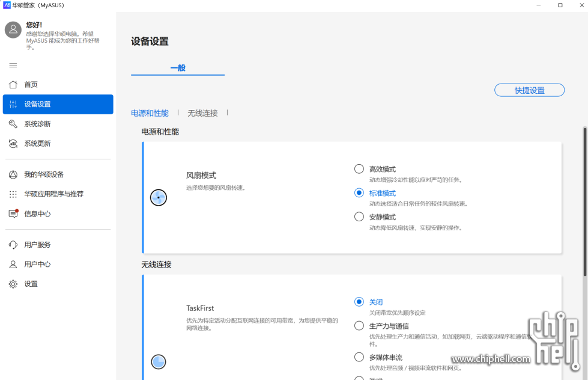Open 我的华硕设备 page
The image size is (588, 380).
coord(58,174)
